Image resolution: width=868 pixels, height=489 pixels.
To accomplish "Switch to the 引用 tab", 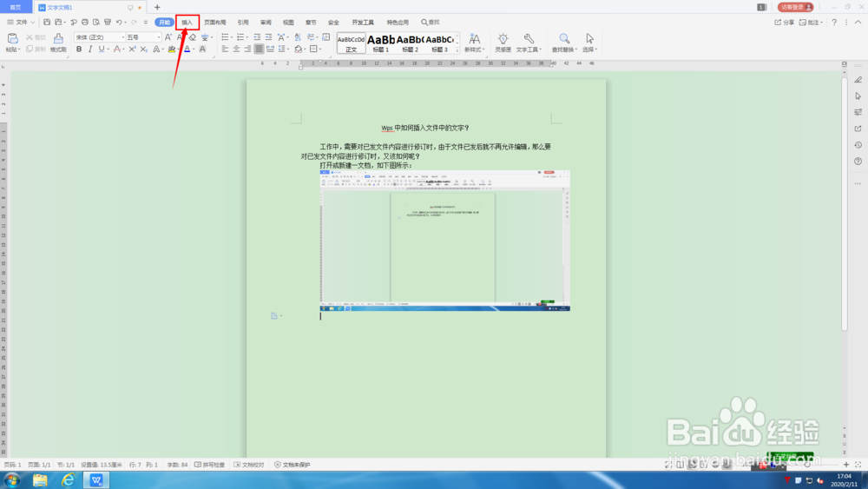I will click(x=243, y=23).
